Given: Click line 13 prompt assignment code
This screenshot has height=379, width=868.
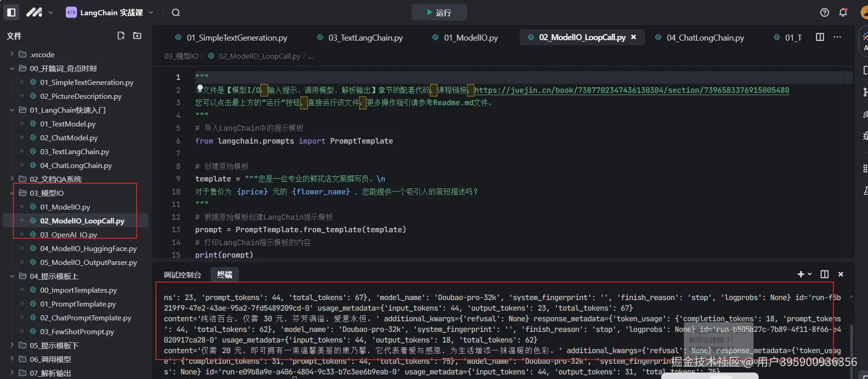Looking at the screenshot, I should click(300, 229).
